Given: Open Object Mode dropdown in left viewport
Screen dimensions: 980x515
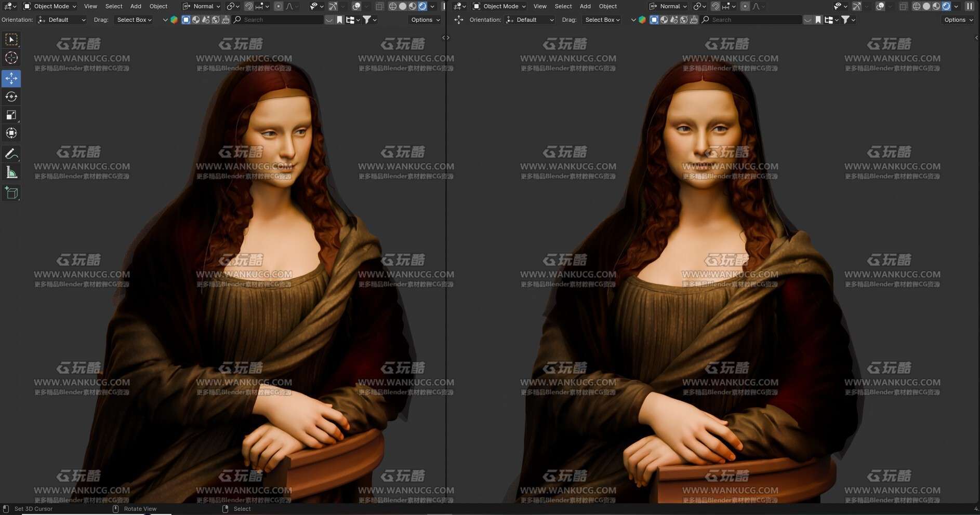Looking at the screenshot, I should [50, 6].
